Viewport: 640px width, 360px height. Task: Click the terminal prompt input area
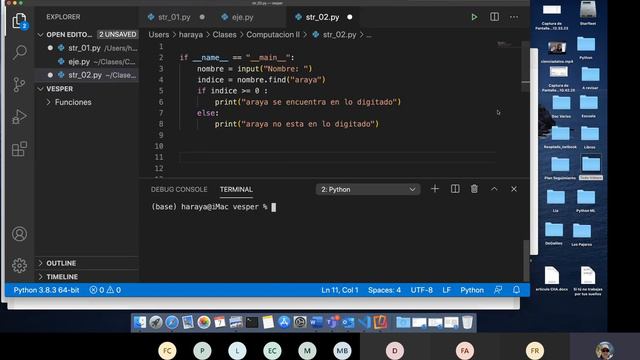(273, 207)
